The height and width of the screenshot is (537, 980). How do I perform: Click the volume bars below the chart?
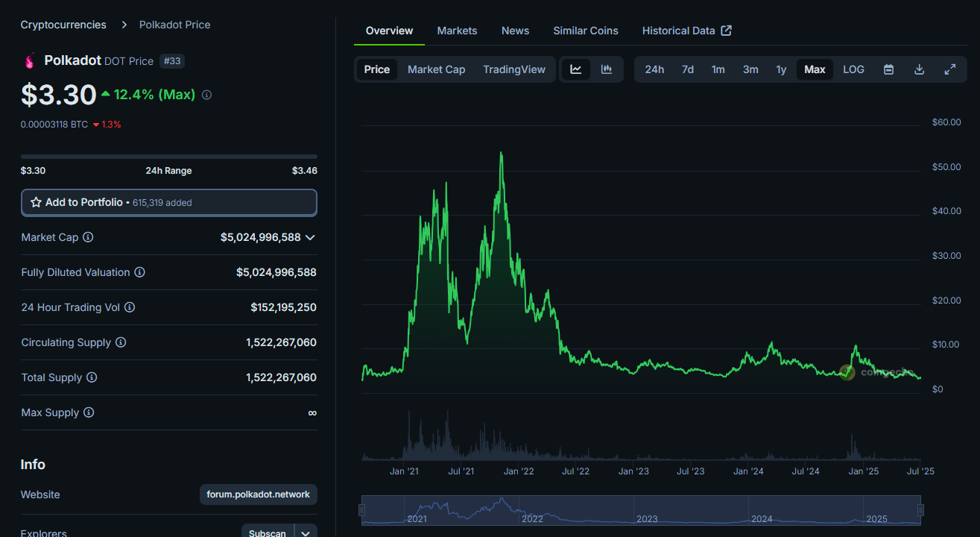coord(641,436)
